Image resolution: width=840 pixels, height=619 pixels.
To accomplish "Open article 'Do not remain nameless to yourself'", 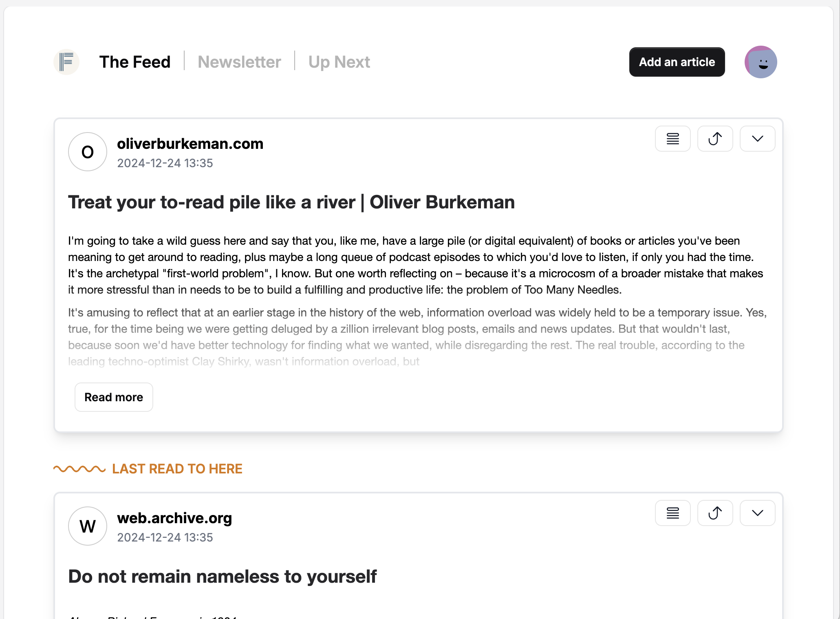I will click(x=222, y=577).
